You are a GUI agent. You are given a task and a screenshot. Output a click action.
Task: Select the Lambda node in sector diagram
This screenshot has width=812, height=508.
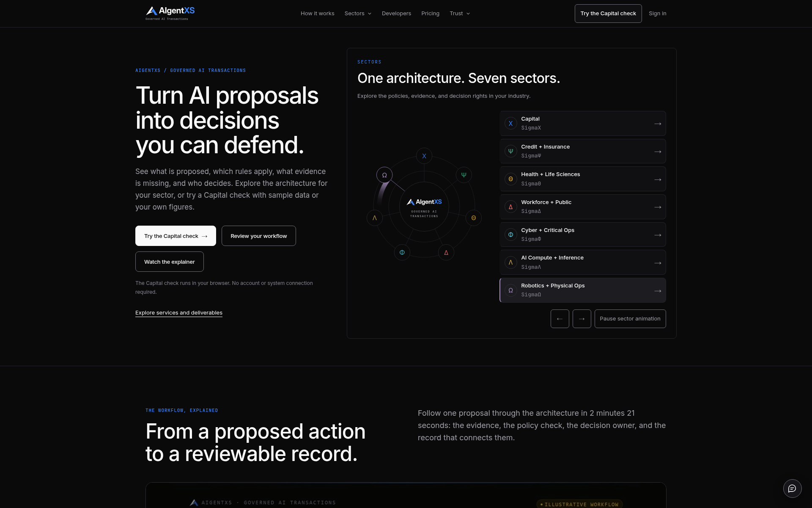[375, 218]
